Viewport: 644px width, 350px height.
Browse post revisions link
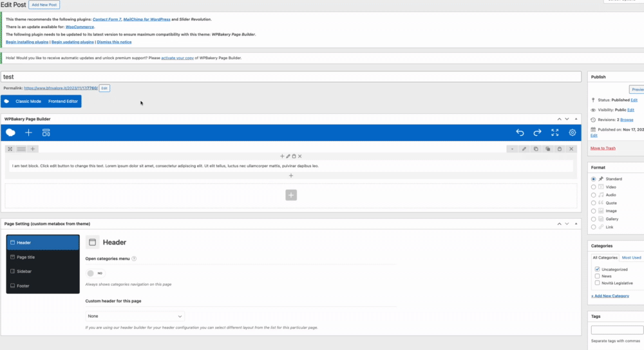click(x=627, y=120)
